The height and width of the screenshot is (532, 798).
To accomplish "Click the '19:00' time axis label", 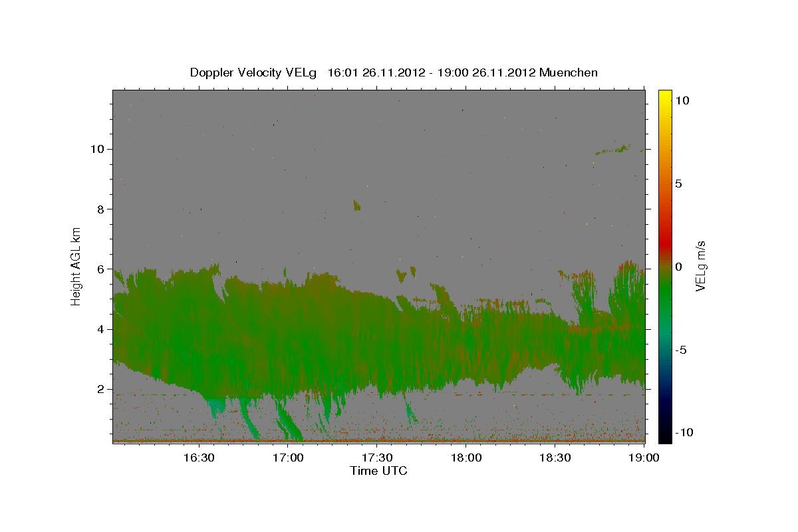I will (x=644, y=458).
